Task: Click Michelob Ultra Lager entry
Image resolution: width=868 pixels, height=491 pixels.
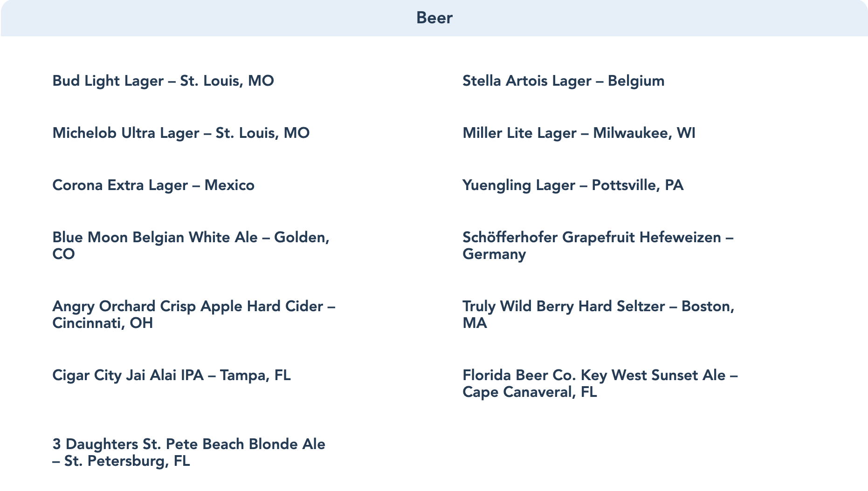Action: [181, 133]
